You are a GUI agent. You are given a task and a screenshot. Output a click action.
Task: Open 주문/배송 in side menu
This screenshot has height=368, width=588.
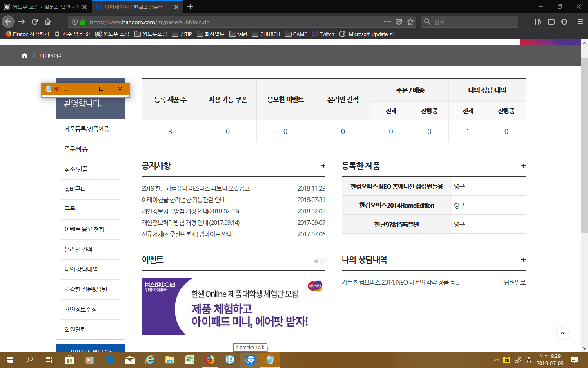pyautogui.click(x=76, y=149)
